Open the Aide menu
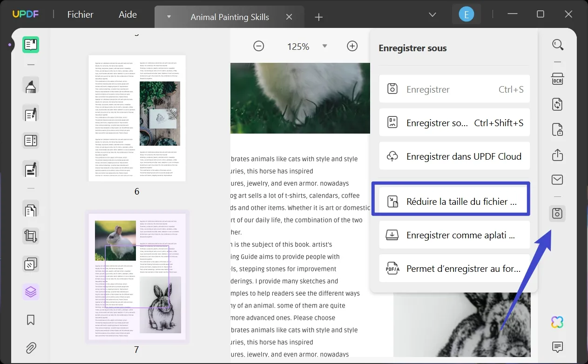Image resolution: width=588 pixels, height=364 pixels. point(128,14)
